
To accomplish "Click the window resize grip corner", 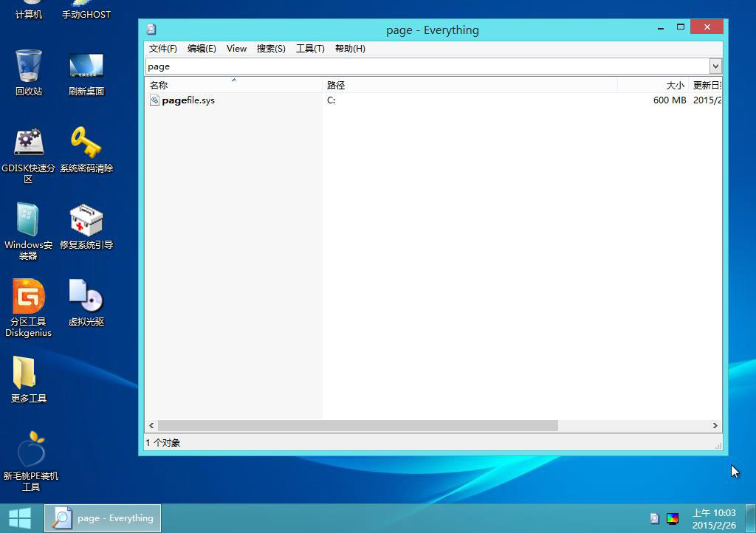I will (718, 446).
